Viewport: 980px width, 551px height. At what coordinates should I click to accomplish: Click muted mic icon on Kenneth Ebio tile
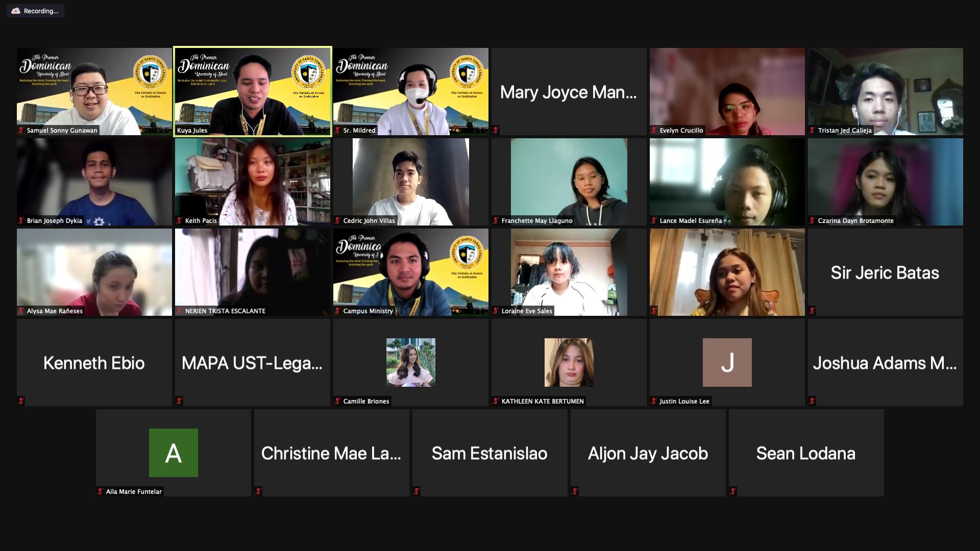(x=21, y=402)
